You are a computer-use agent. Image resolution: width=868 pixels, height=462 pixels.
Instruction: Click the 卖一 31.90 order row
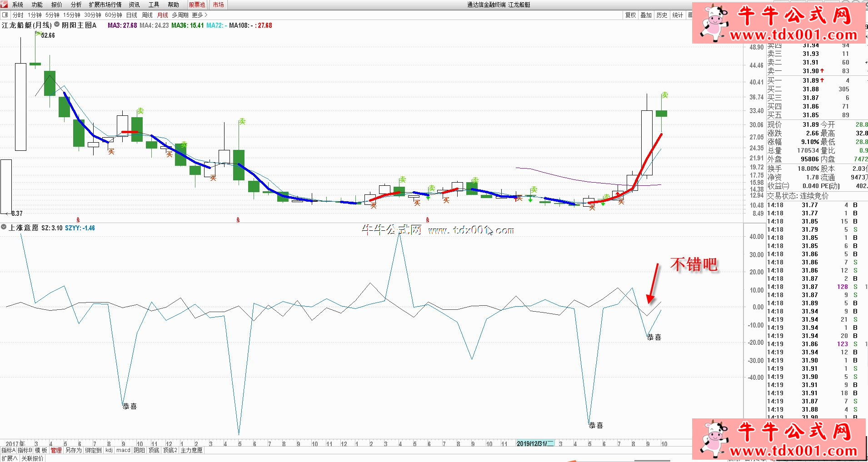tap(808, 71)
